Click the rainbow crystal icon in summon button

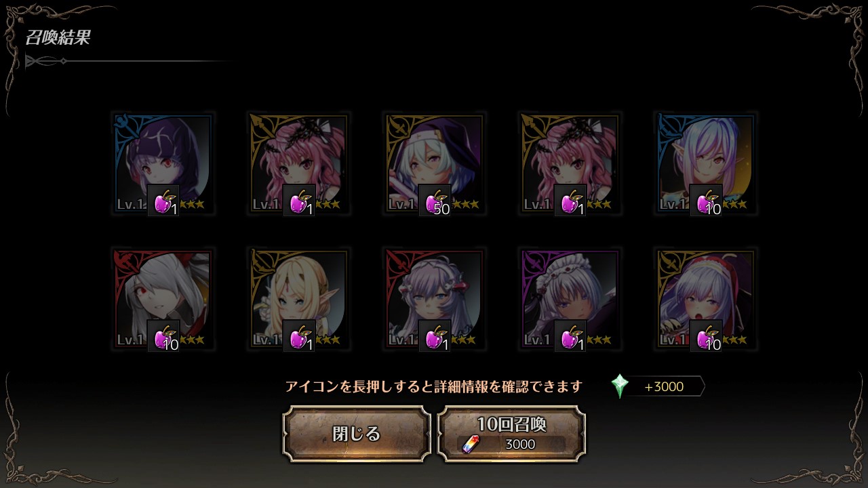[471, 444]
